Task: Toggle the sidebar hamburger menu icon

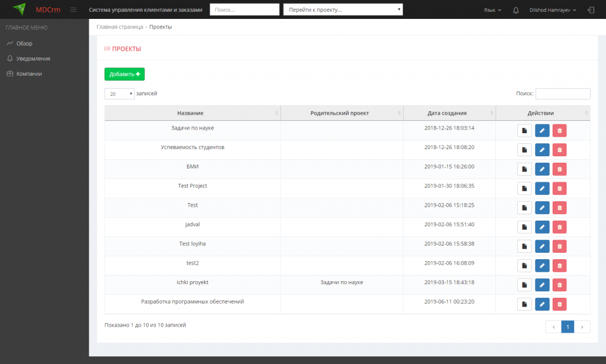Action: [73, 9]
